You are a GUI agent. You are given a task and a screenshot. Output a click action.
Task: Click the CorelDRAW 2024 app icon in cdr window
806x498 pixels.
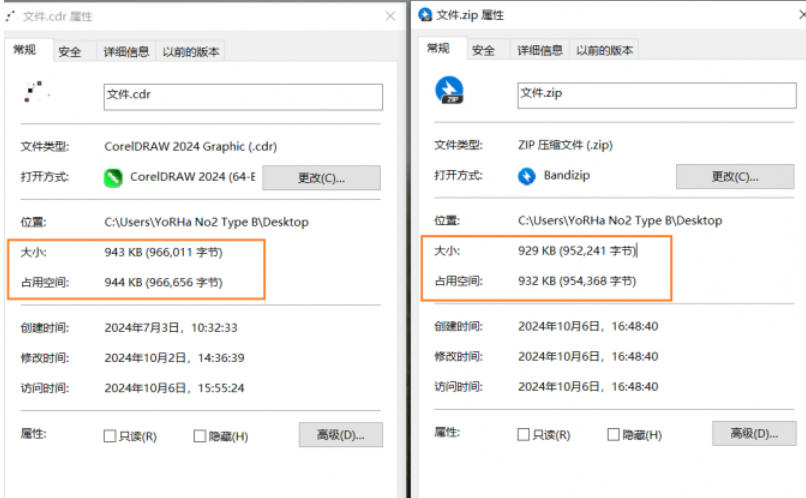pyautogui.click(x=113, y=178)
